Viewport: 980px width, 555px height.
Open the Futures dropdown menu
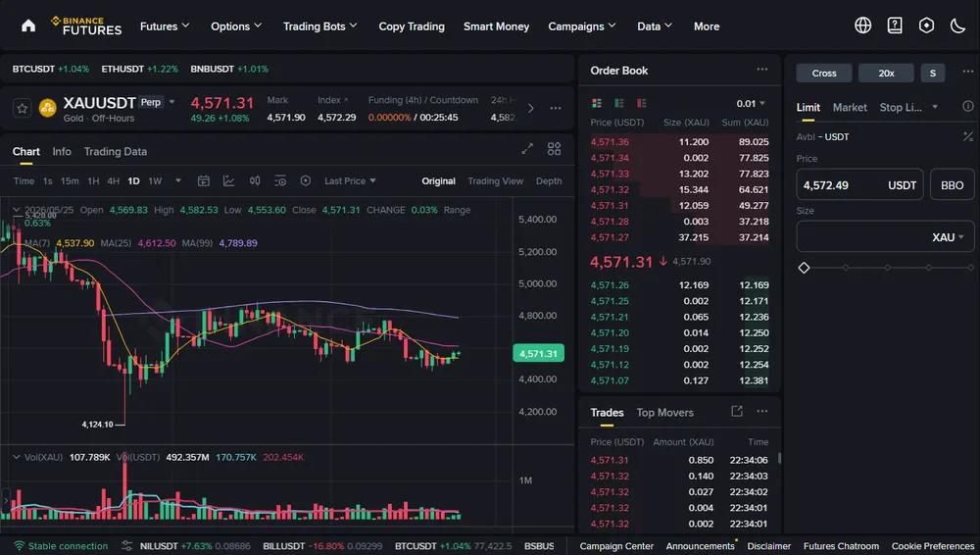pyautogui.click(x=165, y=26)
